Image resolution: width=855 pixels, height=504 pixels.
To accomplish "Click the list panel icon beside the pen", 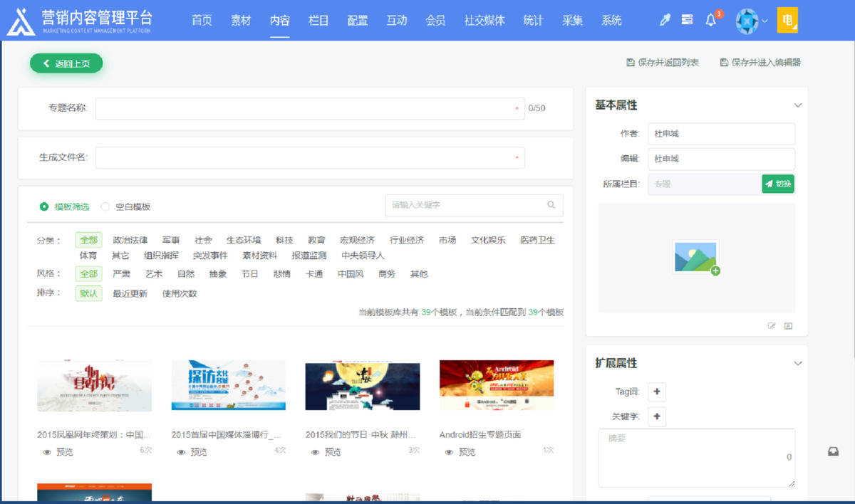I will pyautogui.click(x=686, y=20).
